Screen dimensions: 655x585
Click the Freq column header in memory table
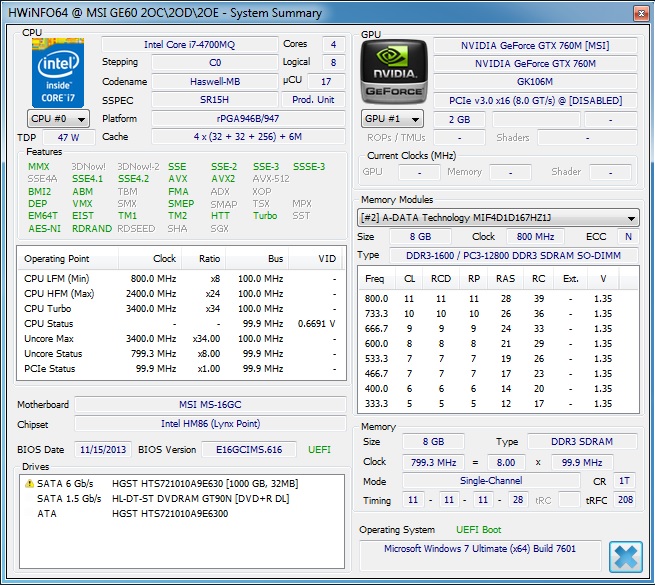pos(375,279)
